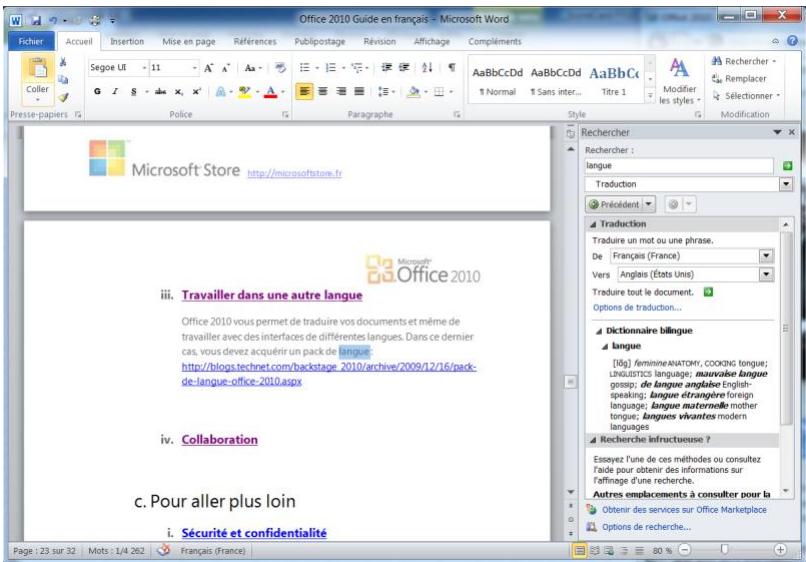Viewport: 806px width, 562px height.
Task: Switch to the Révision tab
Action: pos(379,42)
